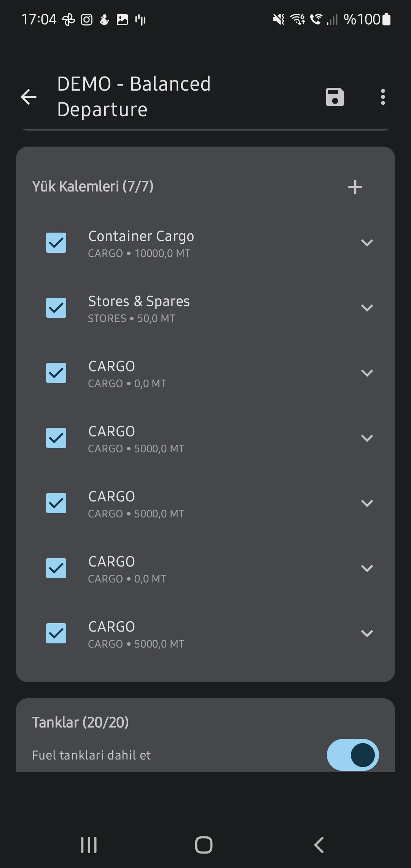The image size is (411, 868).
Task: Tap the 'Tanklar (20/20)' section header
Action: 80,722
